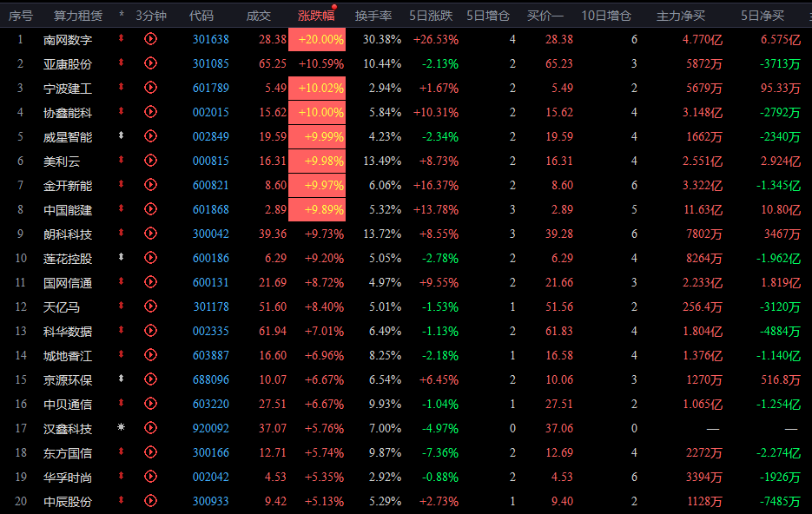
Task: Click the white marker icon beside 莲花控股
Action: 121,258
